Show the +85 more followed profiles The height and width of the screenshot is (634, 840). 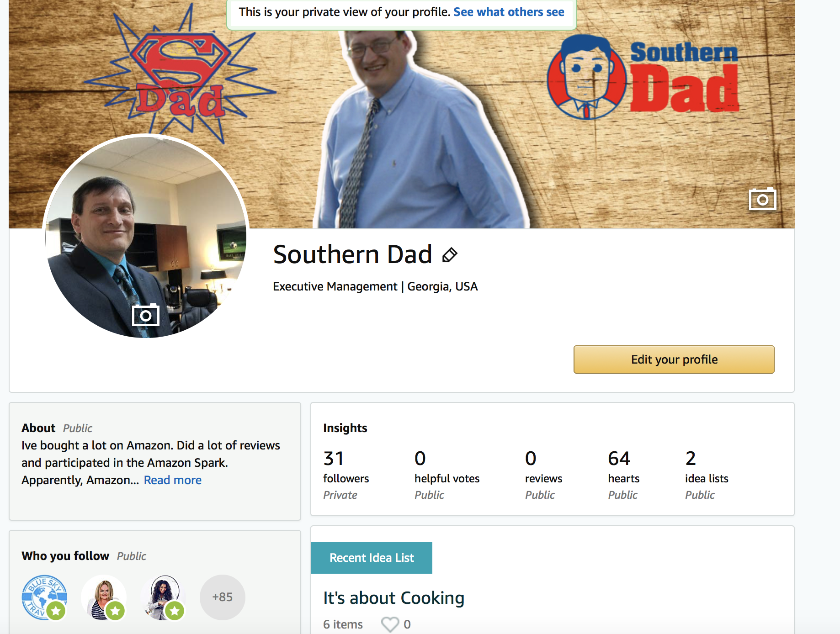(x=223, y=597)
